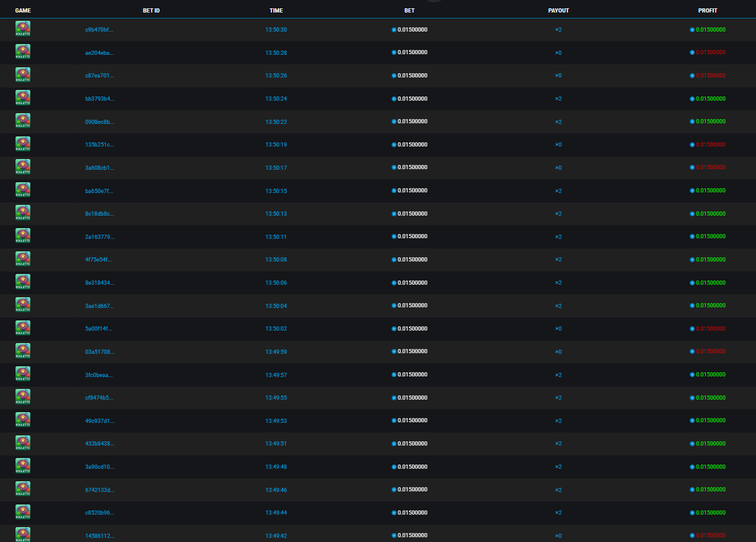Screen dimensions: 756x542
Task: Click bet ID 3ae1d667
Action: tap(99, 306)
